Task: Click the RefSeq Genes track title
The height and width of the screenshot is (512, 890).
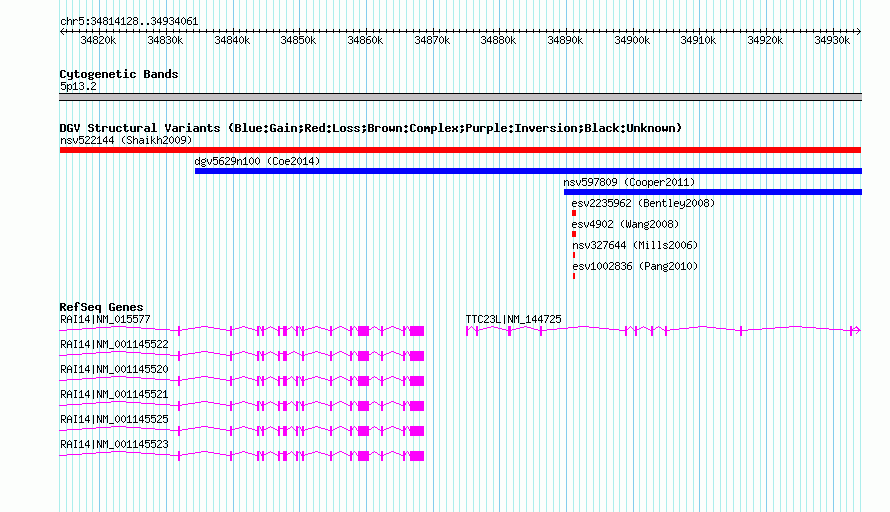Action: pyautogui.click(x=102, y=307)
